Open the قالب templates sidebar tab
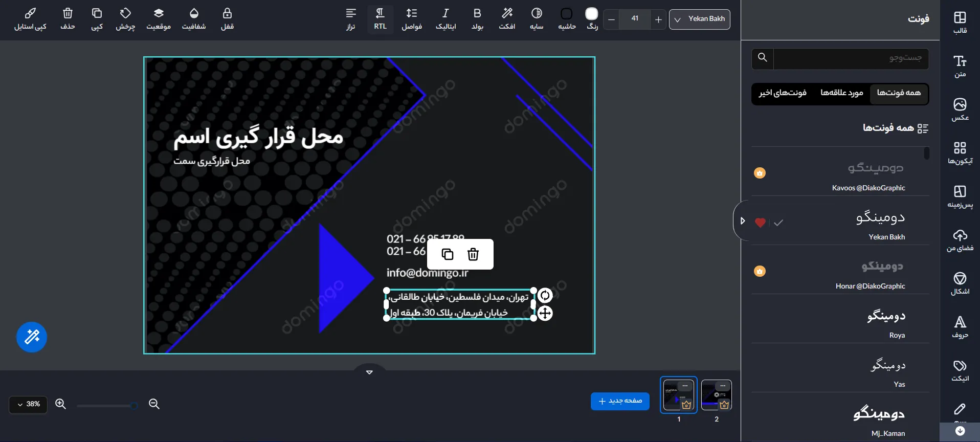 [960, 23]
